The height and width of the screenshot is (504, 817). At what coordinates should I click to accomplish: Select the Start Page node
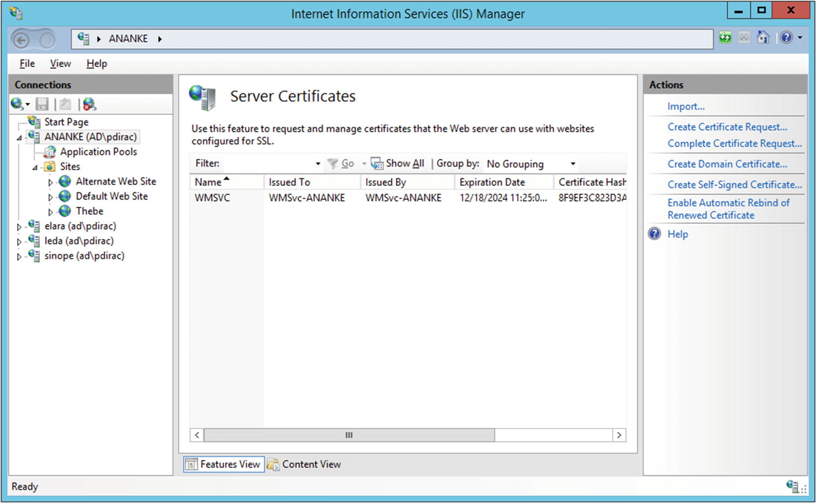pyautogui.click(x=66, y=122)
